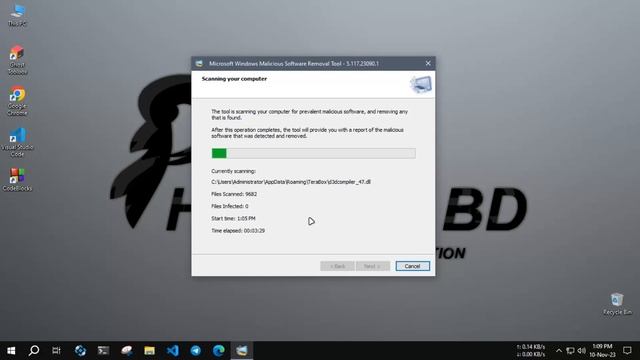640x360 pixels.
Task: Click the dialog title bar icon
Action: click(199, 63)
